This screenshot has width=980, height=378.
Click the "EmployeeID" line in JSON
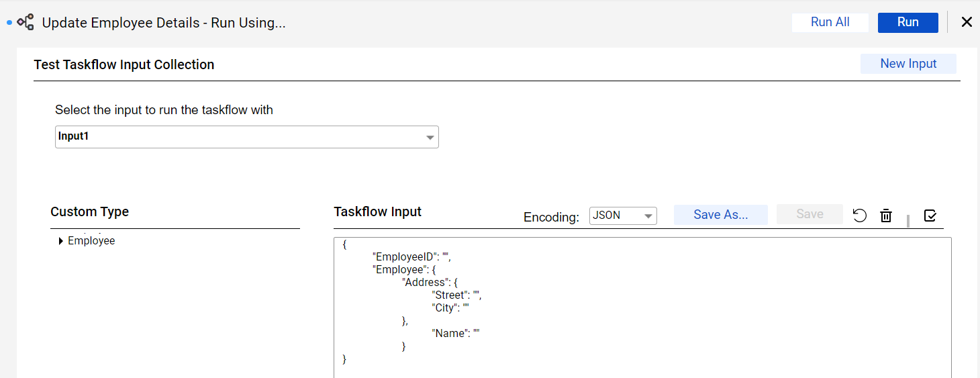click(413, 256)
